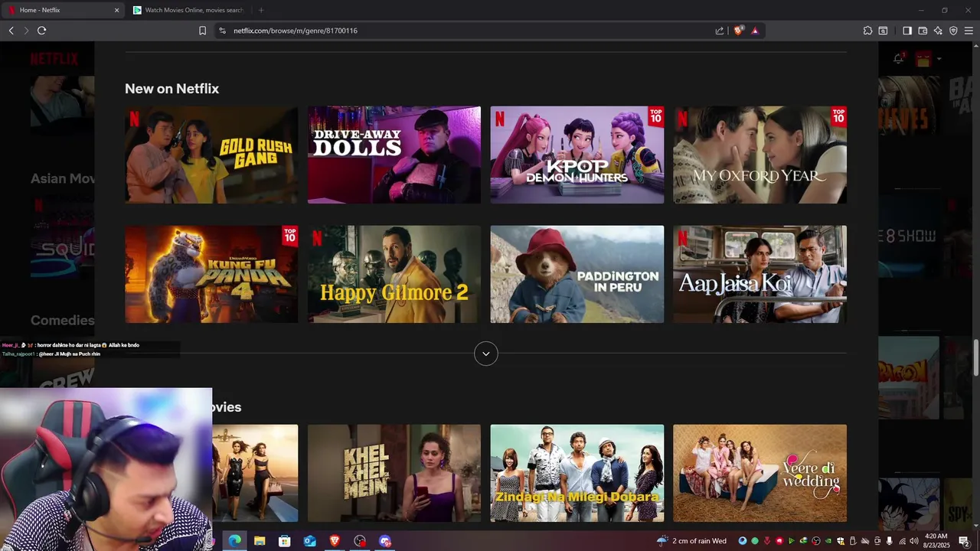Open the Gold Rush Gang title card
This screenshot has height=551, width=980.
(x=211, y=155)
